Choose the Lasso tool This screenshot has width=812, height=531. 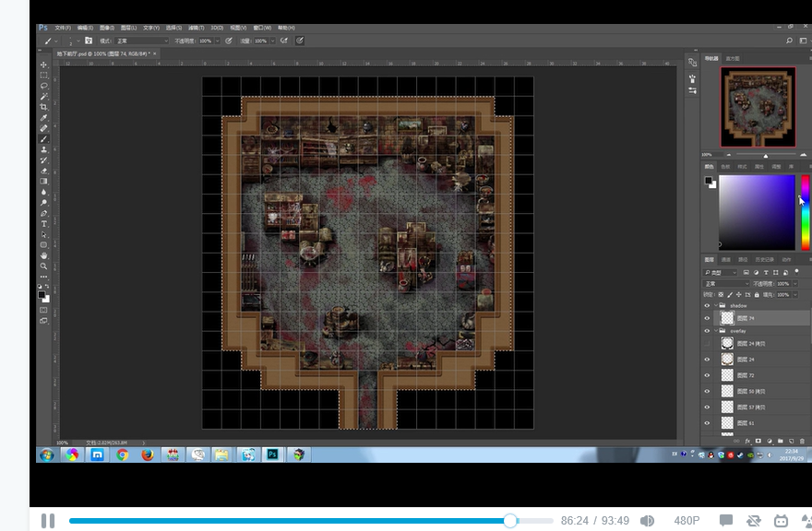click(44, 86)
